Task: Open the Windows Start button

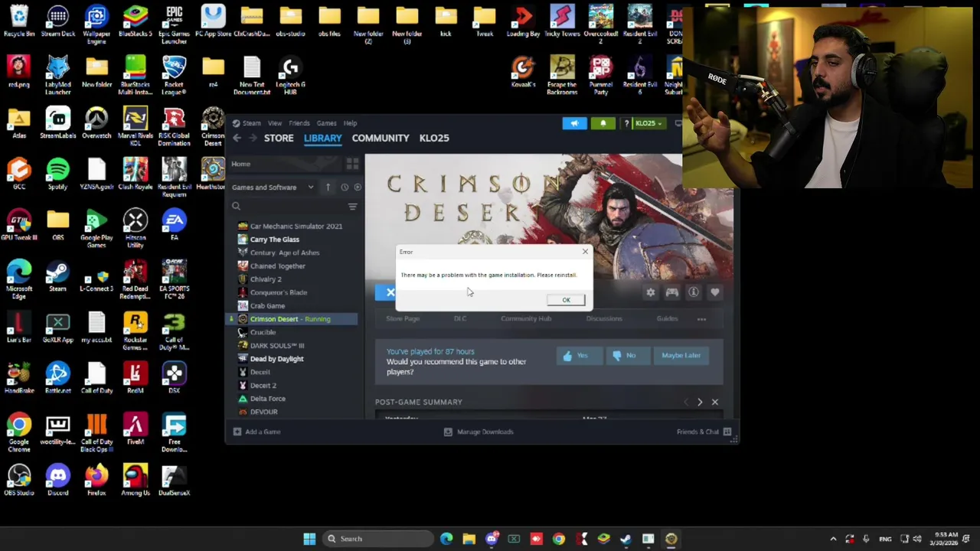Action: pos(309,539)
